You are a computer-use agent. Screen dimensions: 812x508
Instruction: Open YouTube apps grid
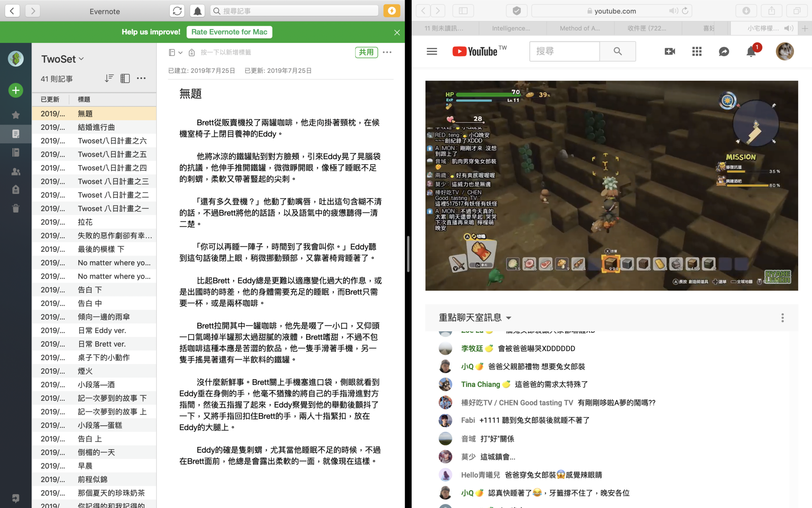[697, 51]
